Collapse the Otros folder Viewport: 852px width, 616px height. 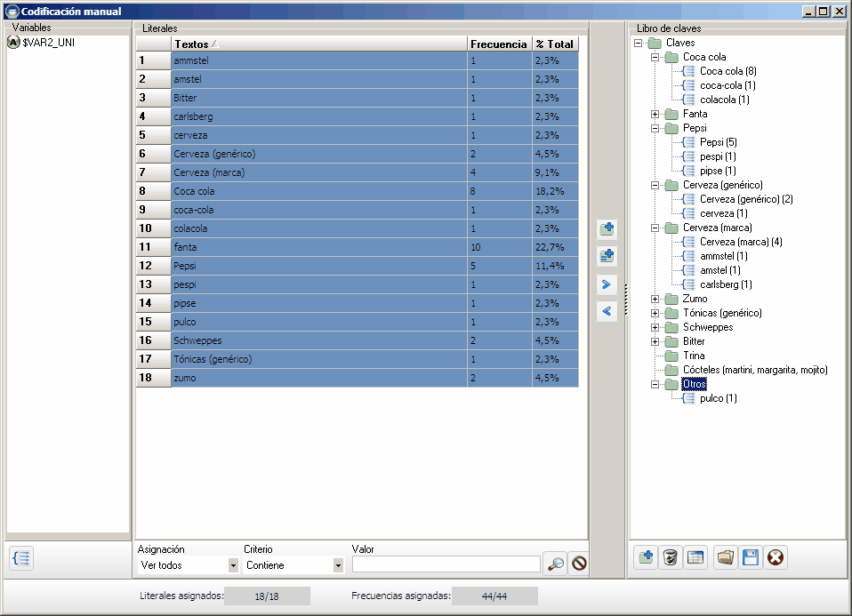pos(655,385)
